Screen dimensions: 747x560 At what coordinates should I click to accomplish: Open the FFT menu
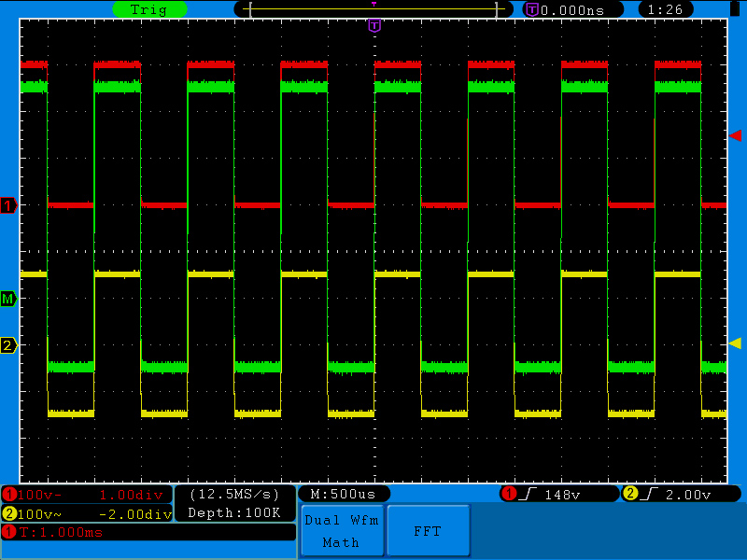point(428,531)
